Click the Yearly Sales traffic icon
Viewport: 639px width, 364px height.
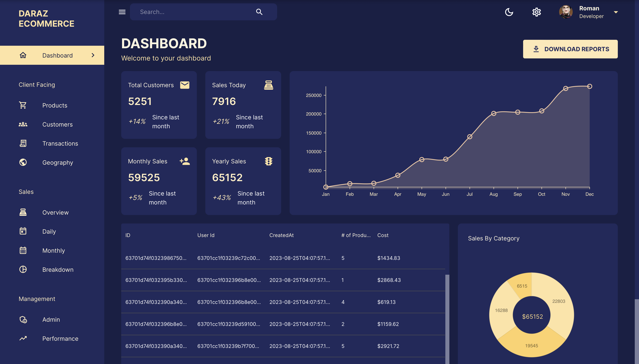tap(269, 161)
